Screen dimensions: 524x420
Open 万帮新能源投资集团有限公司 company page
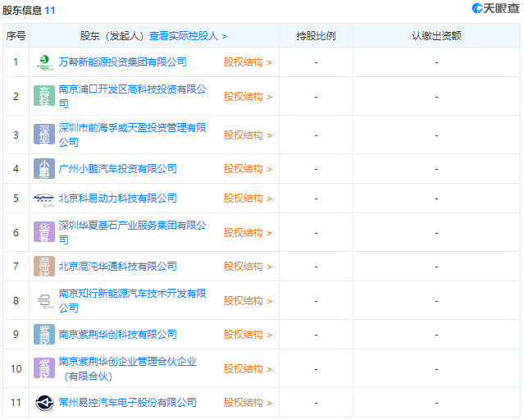[x=123, y=62]
